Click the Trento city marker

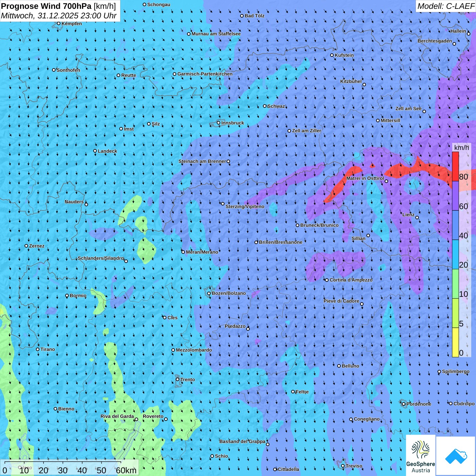[x=177, y=379]
